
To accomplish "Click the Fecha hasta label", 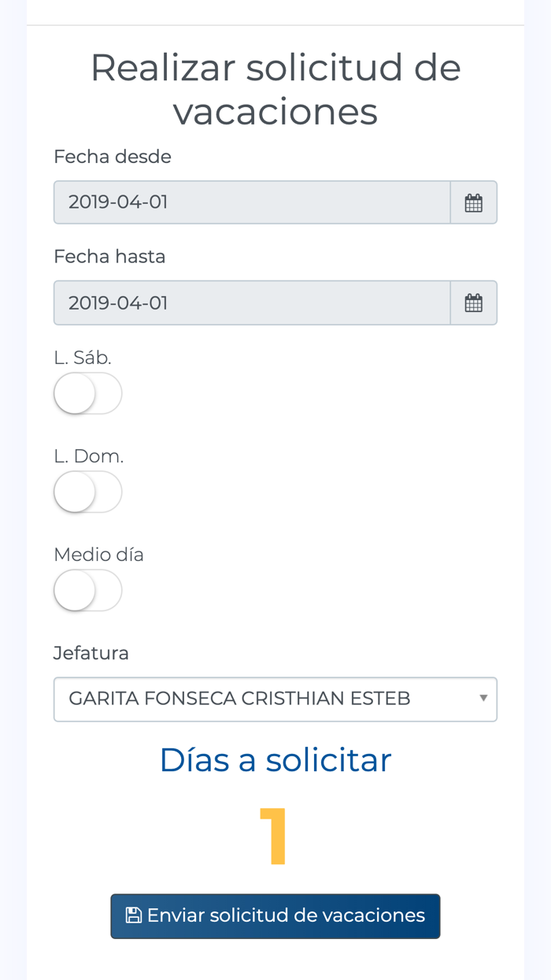I will pos(109,257).
